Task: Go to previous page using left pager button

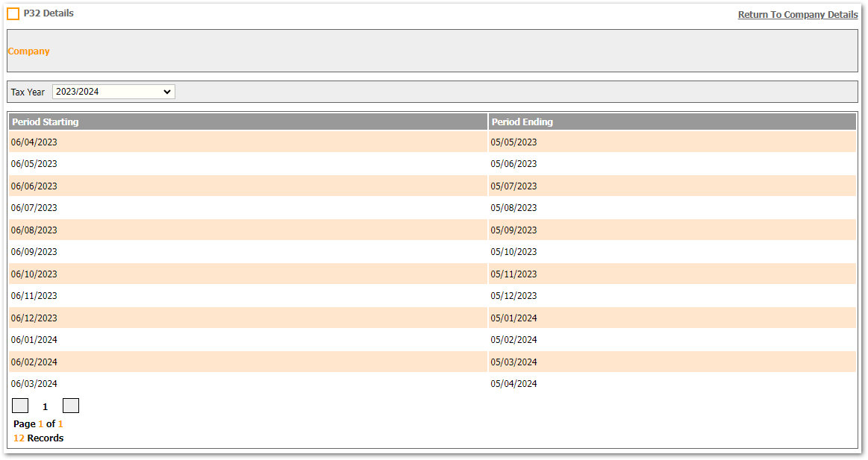Action: point(20,406)
